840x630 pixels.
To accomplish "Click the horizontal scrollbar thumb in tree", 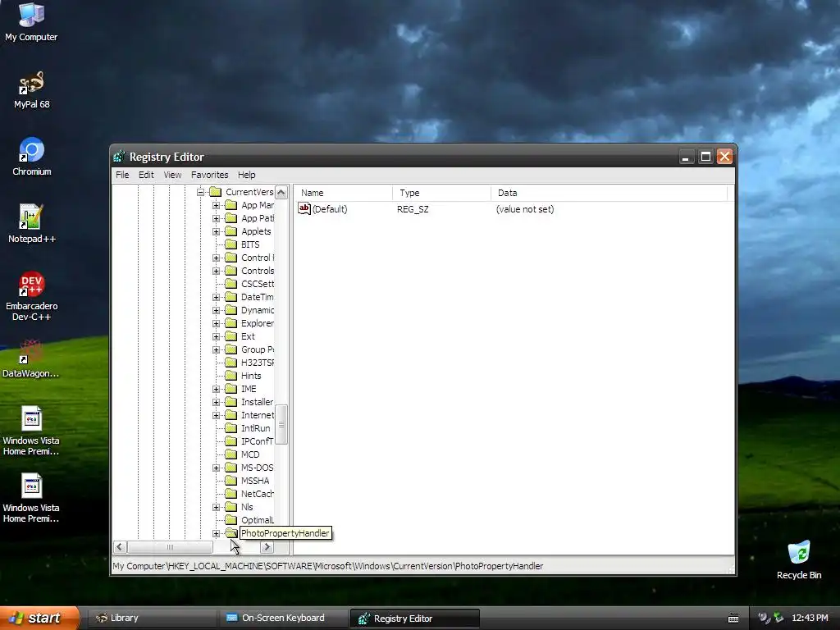I will click(170, 547).
